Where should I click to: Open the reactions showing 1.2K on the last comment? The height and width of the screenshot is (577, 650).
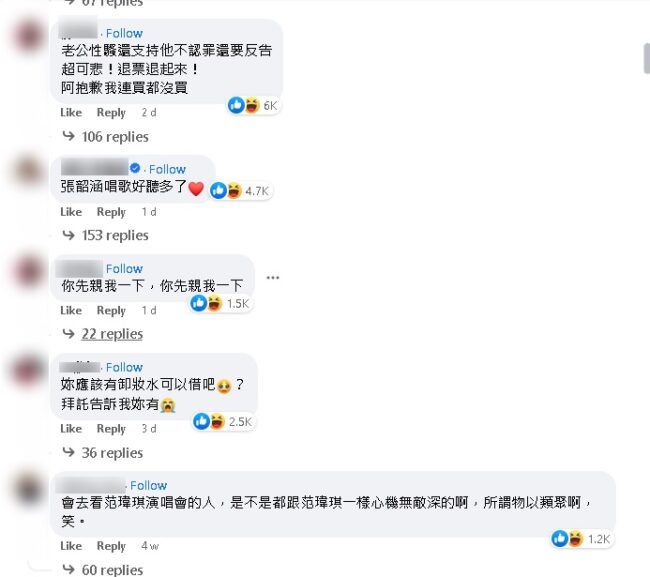(581, 539)
